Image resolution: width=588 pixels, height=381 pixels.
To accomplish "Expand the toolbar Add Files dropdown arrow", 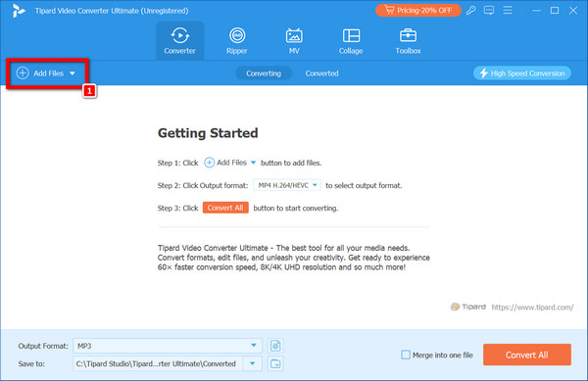I will pyautogui.click(x=73, y=73).
